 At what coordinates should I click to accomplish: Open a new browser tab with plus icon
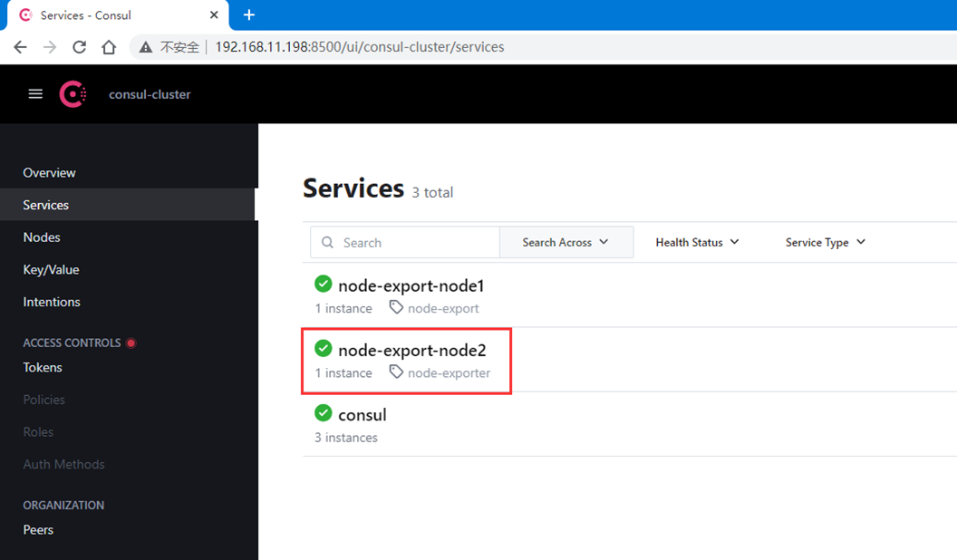(x=249, y=14)
